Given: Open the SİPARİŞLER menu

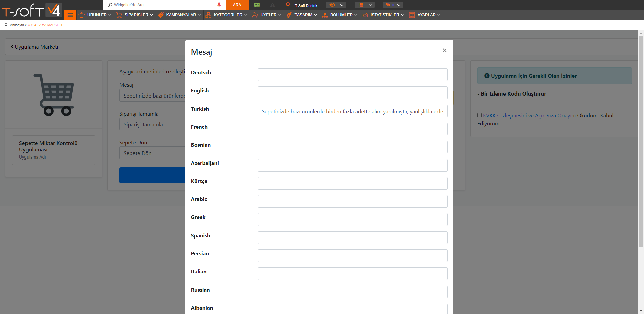Looking at the screenshot, I should click(135, 15).
